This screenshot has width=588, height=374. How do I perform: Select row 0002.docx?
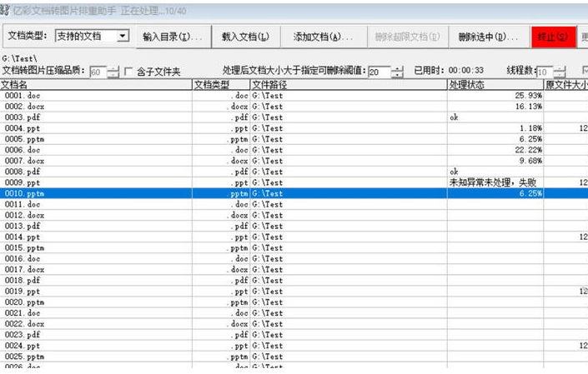(294, 107)
